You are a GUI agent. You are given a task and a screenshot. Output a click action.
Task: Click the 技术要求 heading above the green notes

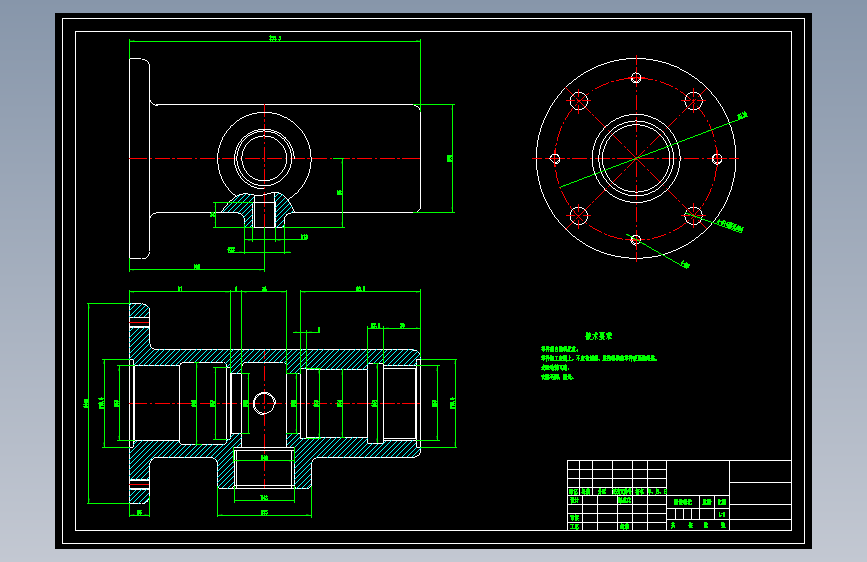pyautogui.click(x=598, y=336)
